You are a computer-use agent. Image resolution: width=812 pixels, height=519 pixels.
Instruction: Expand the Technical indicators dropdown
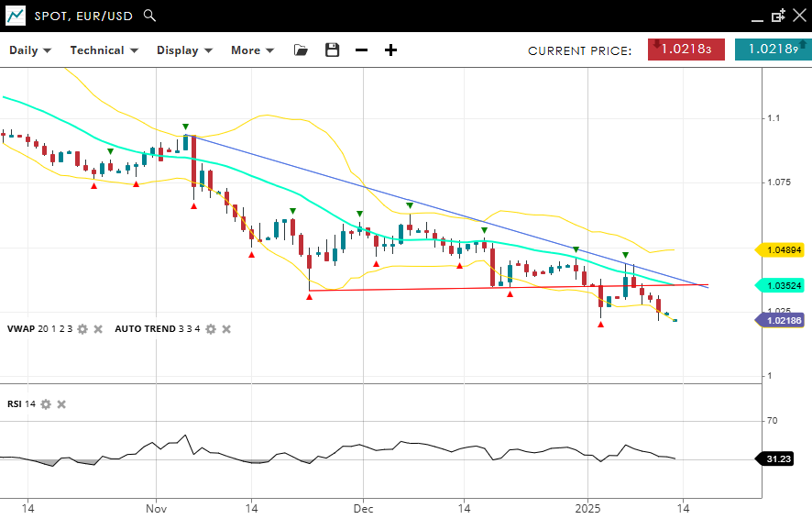click(x=104, y=50)
